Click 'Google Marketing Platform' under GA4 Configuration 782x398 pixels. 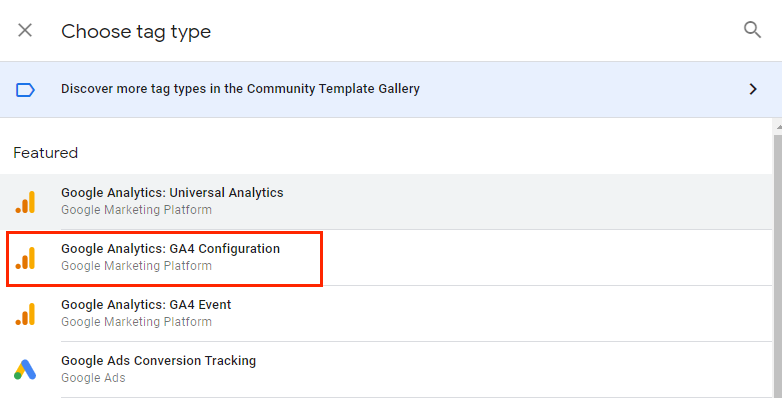point(136,266)
